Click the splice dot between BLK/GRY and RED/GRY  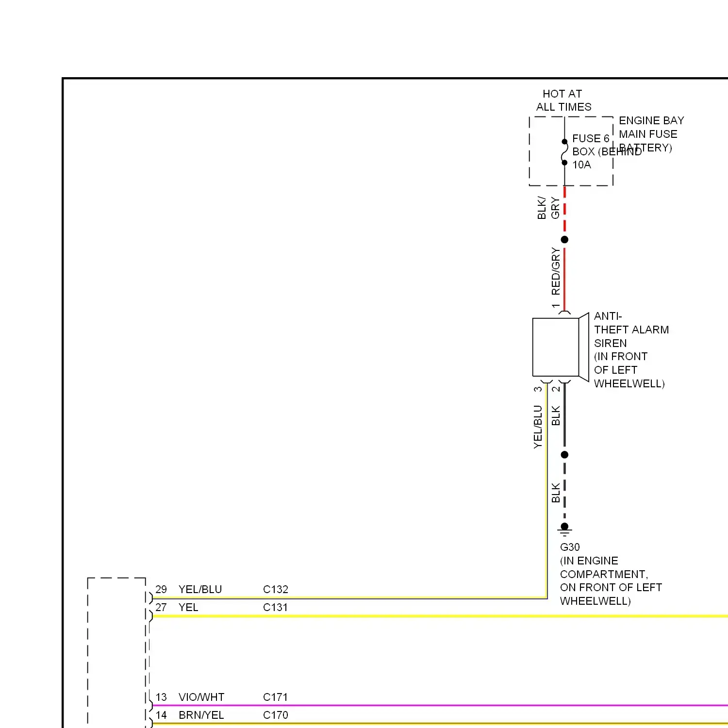pos(564,239)
